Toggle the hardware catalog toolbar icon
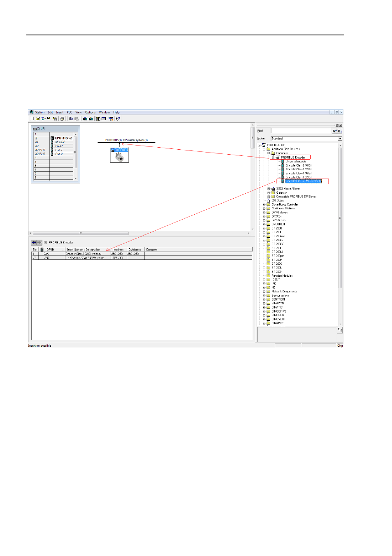 pos(98,119)
